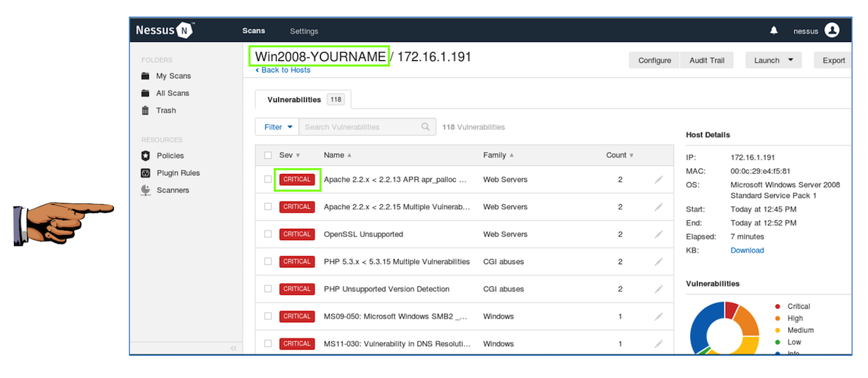
Task: Open Plugin Rules in sidebar
Action: 178,172
